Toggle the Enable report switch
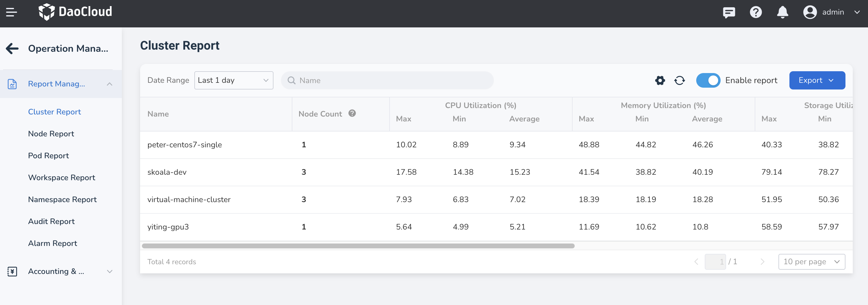The image size is (868, 305). point(708,80)
